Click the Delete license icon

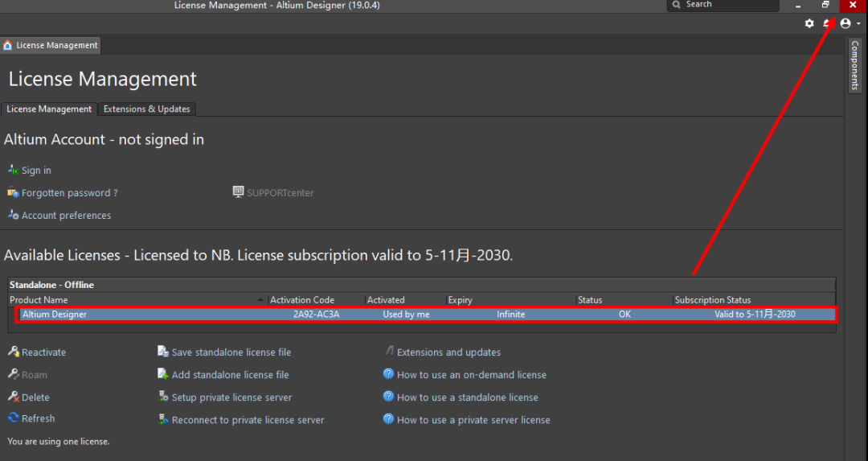point(14,397)
